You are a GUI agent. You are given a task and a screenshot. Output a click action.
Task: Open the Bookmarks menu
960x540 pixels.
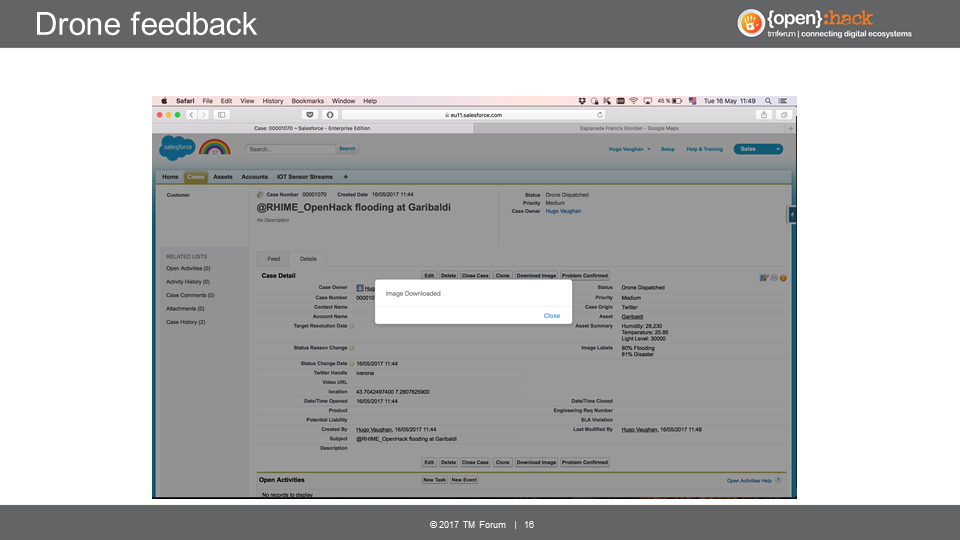click(x=307, y=101)
